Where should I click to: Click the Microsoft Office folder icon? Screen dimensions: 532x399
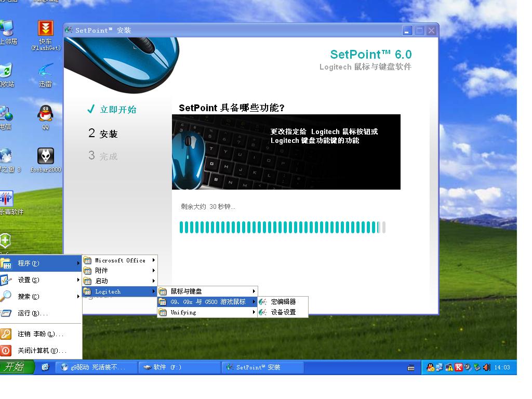click(x=87, y=260)
